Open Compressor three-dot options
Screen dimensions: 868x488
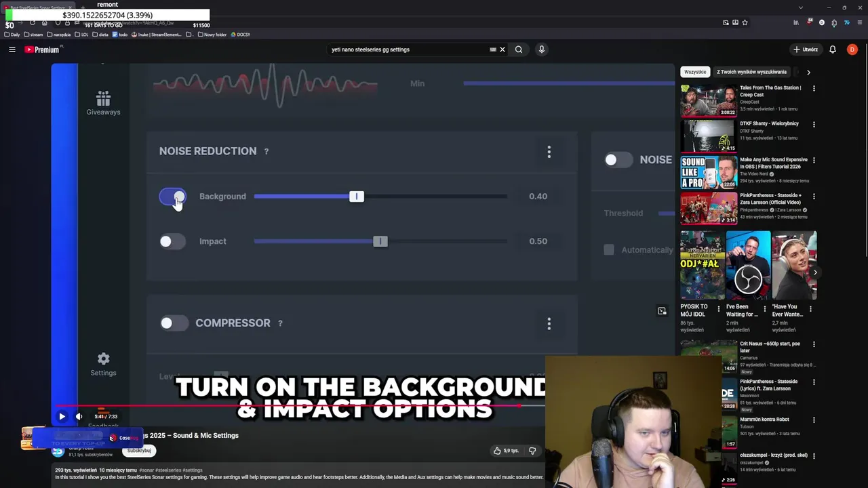point(549,324)
